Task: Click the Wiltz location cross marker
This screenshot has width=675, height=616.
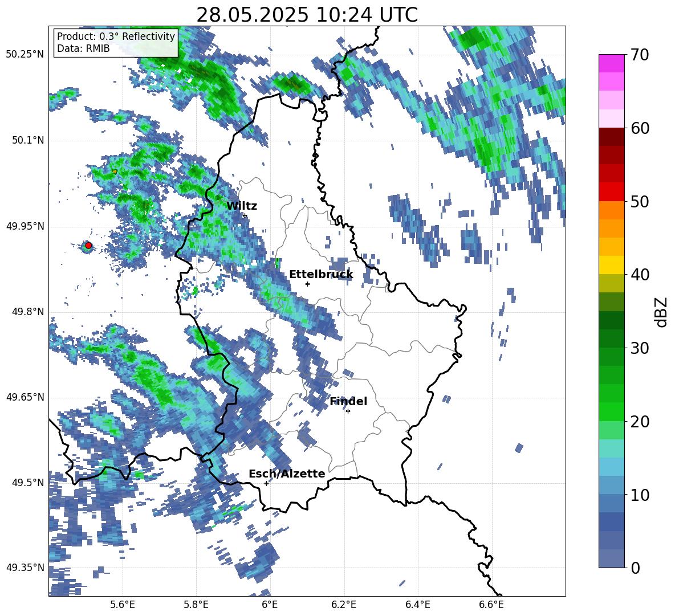Action: coord(245,215)
